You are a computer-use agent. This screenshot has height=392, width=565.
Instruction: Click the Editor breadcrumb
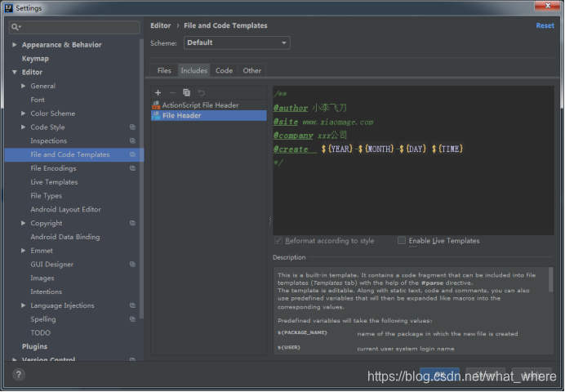coord(160,25)
